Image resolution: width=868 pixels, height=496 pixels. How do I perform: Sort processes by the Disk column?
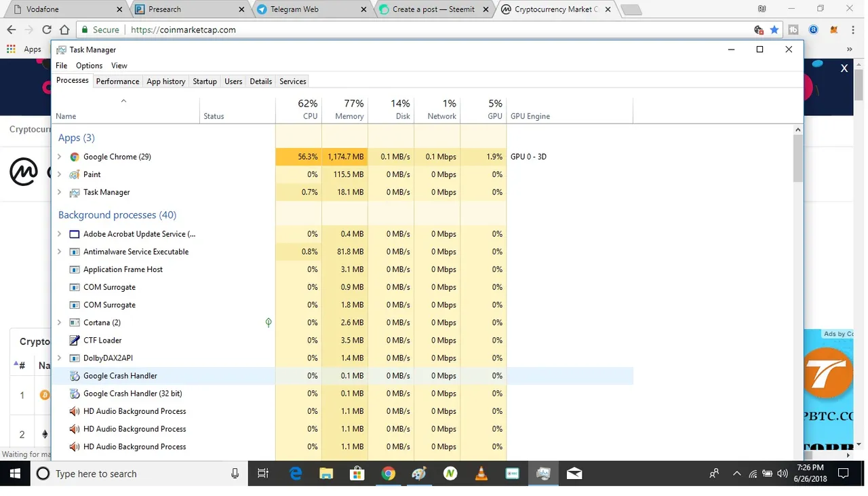click(x=391, y=110)
